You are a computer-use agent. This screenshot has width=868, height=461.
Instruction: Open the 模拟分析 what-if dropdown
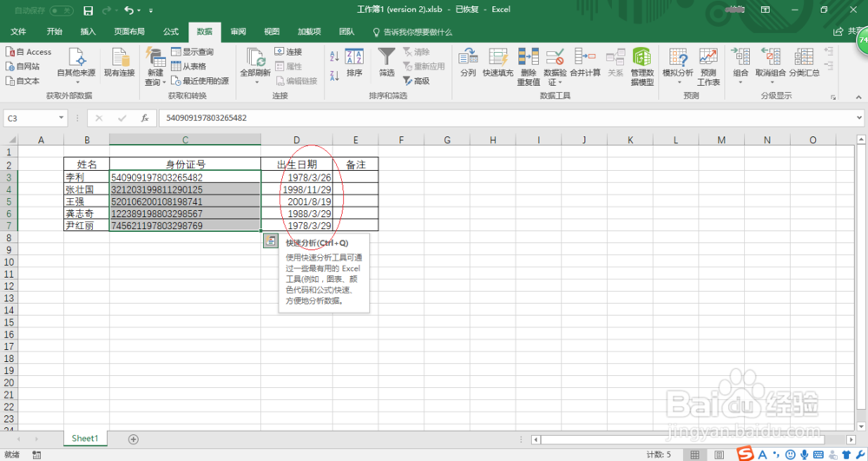[678, 66]
